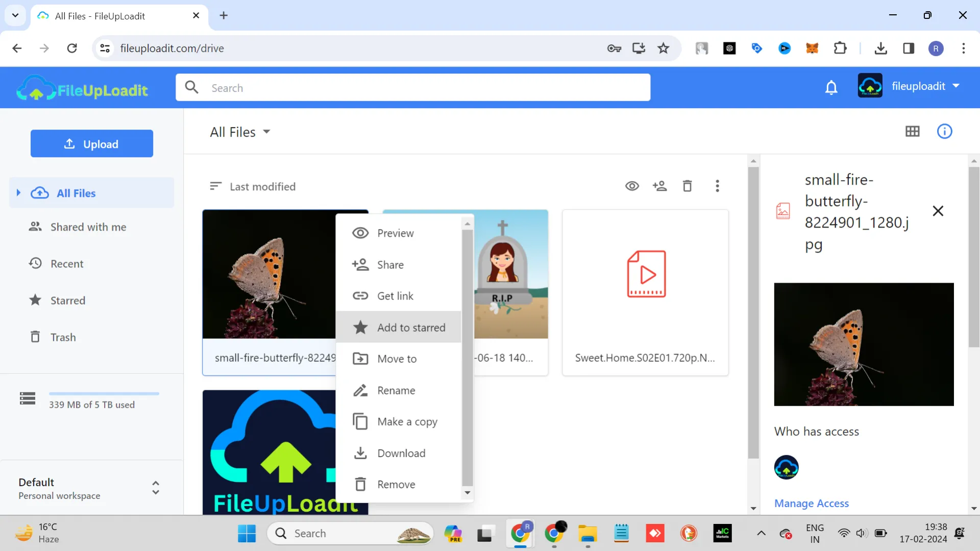
Task: Click the Manage Access link
Action: [x=812, y=504]
